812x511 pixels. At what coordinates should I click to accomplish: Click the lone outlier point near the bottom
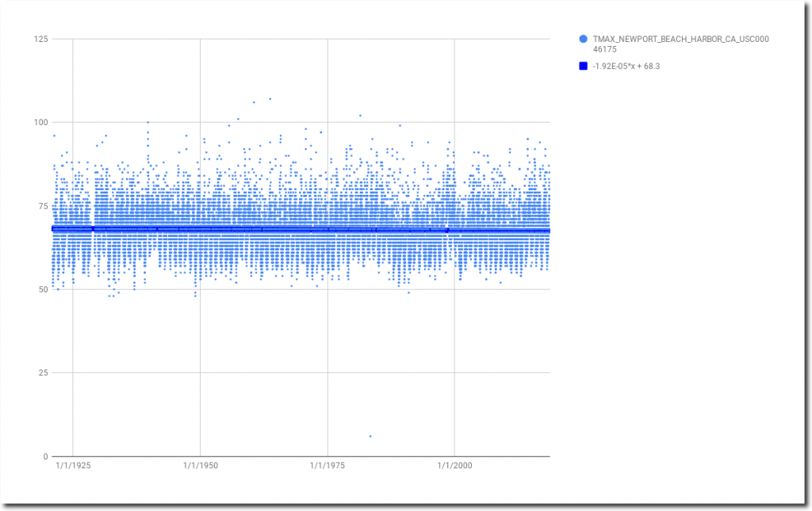(x=370, y=436)
